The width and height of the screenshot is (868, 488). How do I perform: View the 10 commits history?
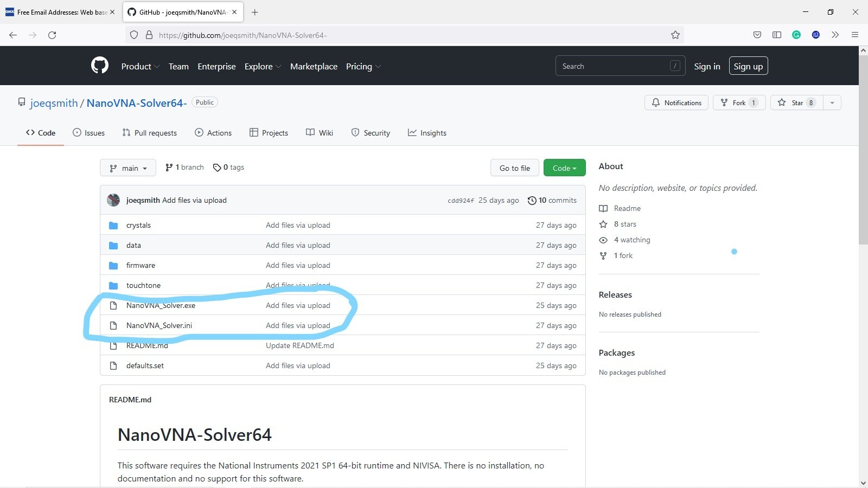(x=552, y=200)
